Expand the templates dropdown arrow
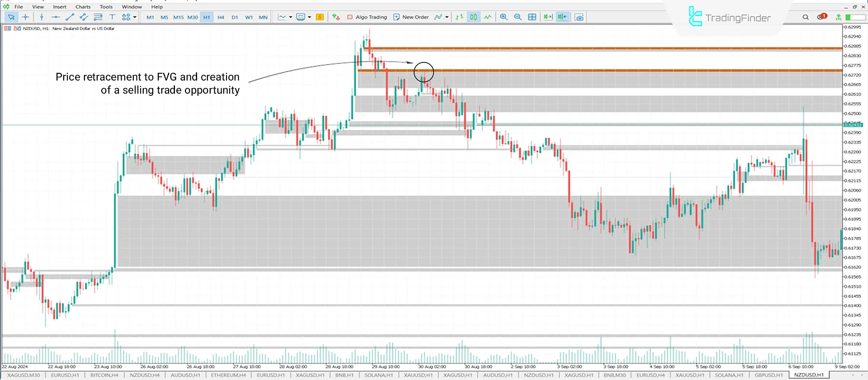The width and height of the screenshot is (868, 380). (x=309, y=17)
